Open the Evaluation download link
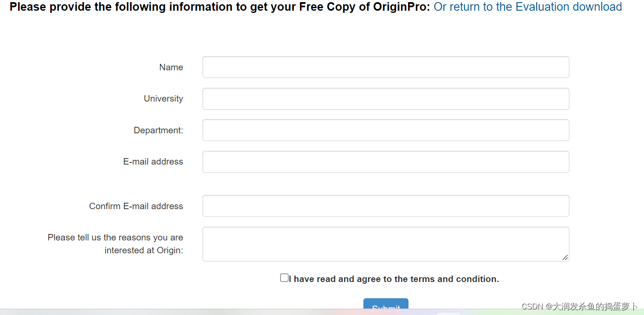 pos(527,6)
